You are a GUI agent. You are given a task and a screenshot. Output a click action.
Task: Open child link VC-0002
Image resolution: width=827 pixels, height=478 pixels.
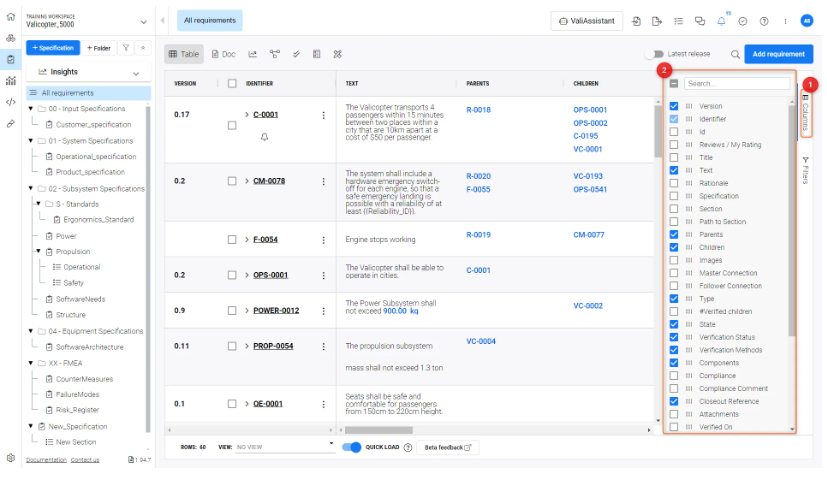point(588,305)
